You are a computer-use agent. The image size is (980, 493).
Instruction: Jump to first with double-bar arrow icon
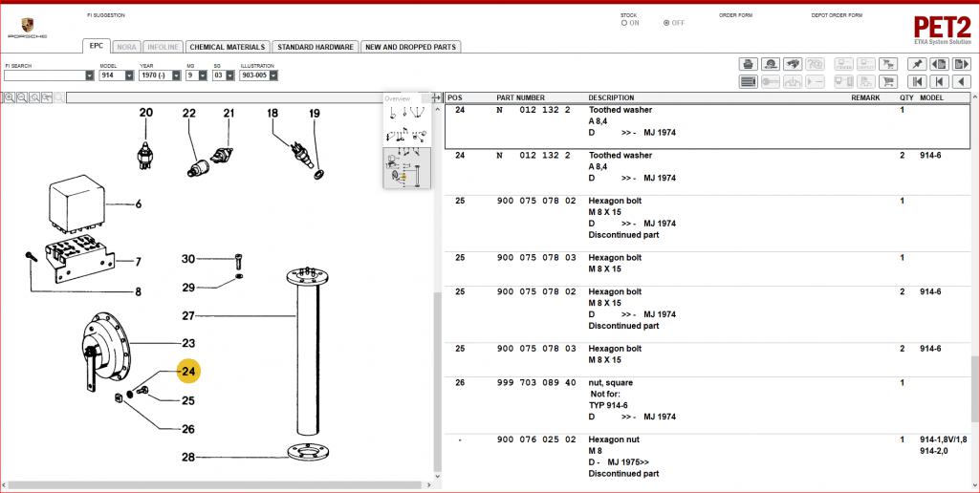[x=917, y=81]
